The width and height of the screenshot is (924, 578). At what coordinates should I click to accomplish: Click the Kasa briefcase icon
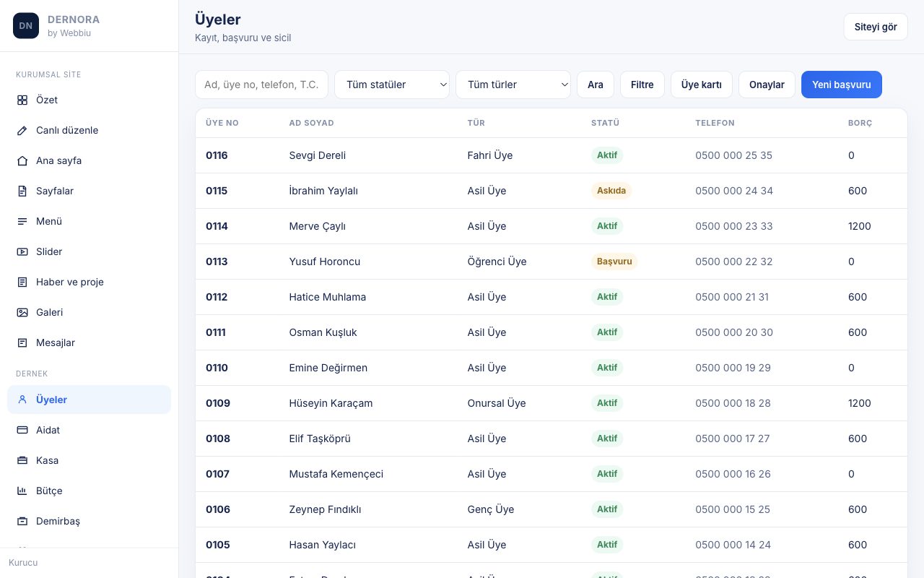tap(22, 460)
